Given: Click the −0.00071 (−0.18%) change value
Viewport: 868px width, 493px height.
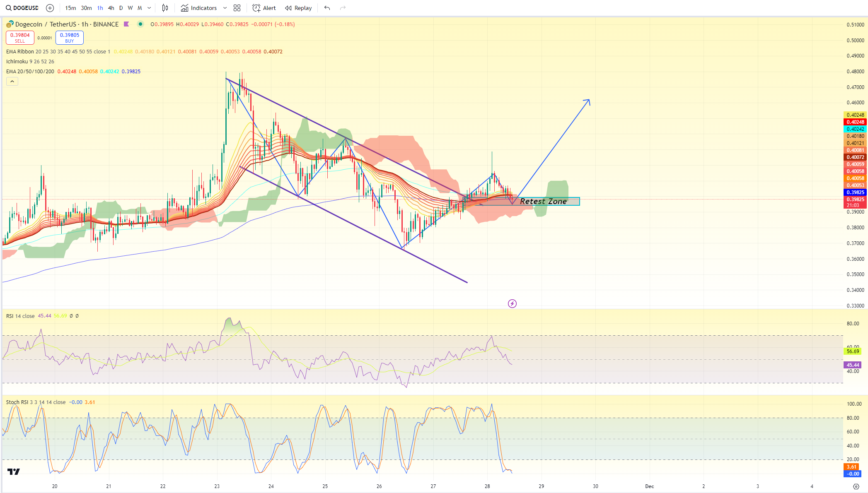Looking at the screenshot, I should click(x=273, y=24).
